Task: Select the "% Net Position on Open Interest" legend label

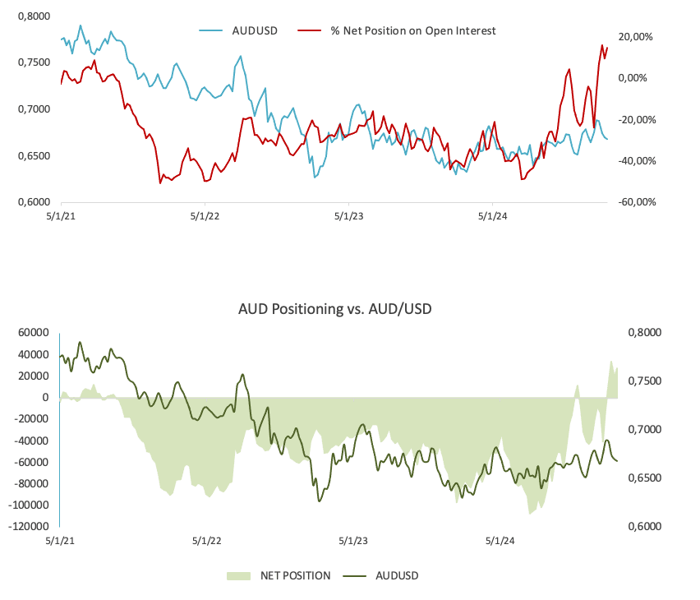Action: (x=413, y=30)
